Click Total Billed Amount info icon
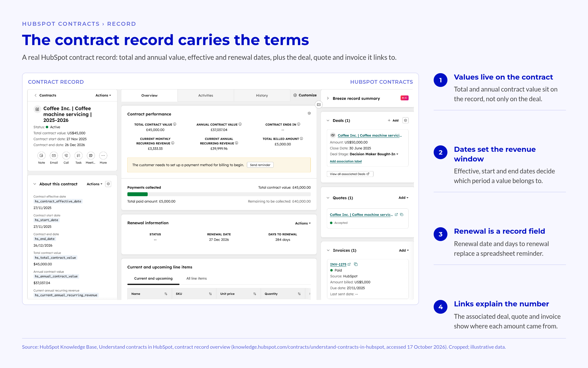Image resolution: width=588 pixels, height=368 pixels. [x=301, y=138]
